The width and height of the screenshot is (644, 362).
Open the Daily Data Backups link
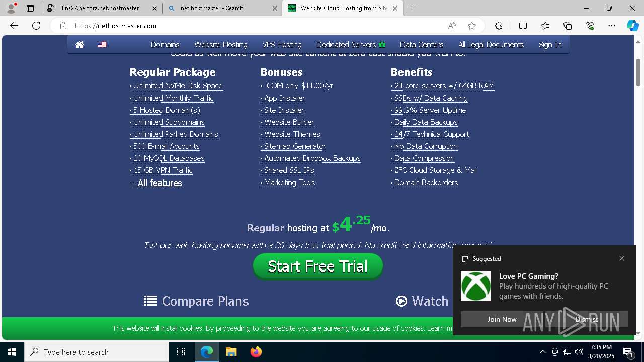coord(424,122)
